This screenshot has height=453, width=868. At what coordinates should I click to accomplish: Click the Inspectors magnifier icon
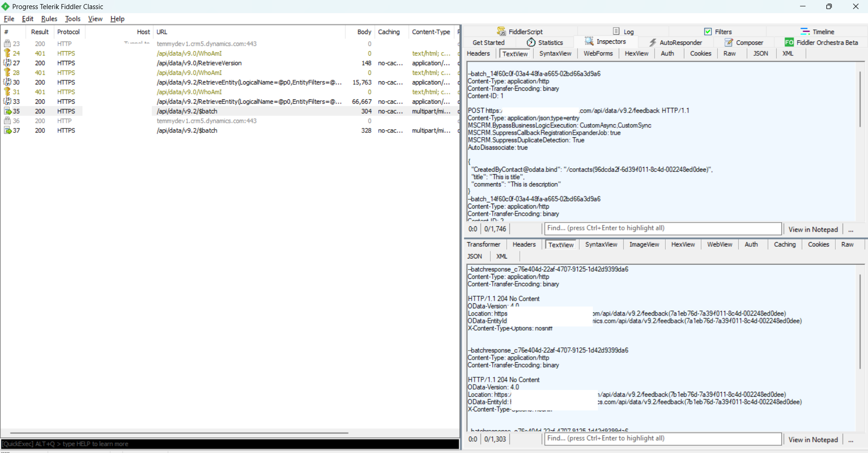coord(589,41)
